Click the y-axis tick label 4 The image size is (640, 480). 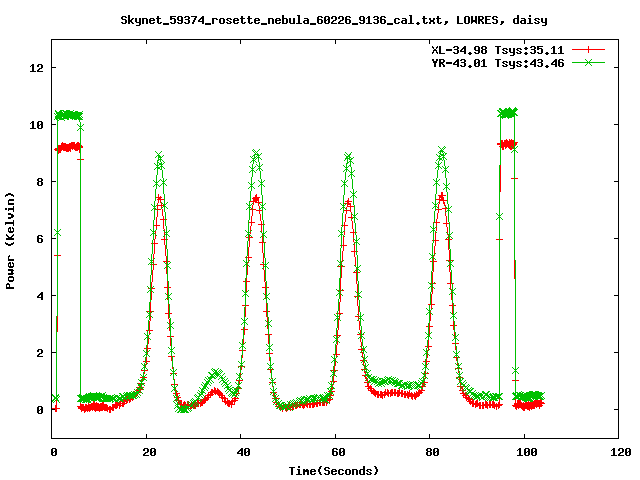click(40, 296)
